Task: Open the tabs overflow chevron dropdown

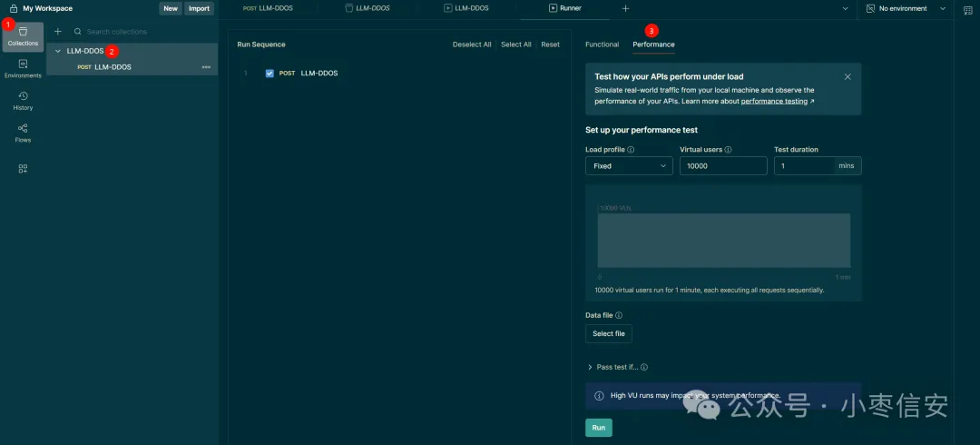Action: click(845, 9)
